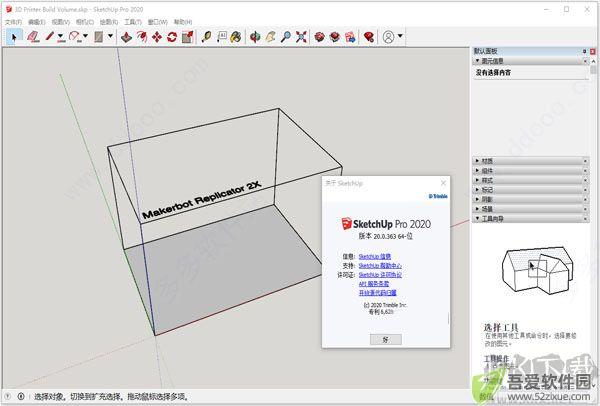600x406 pixels.
Task: Open the Extension Warehouse
Action: [335, 37]
